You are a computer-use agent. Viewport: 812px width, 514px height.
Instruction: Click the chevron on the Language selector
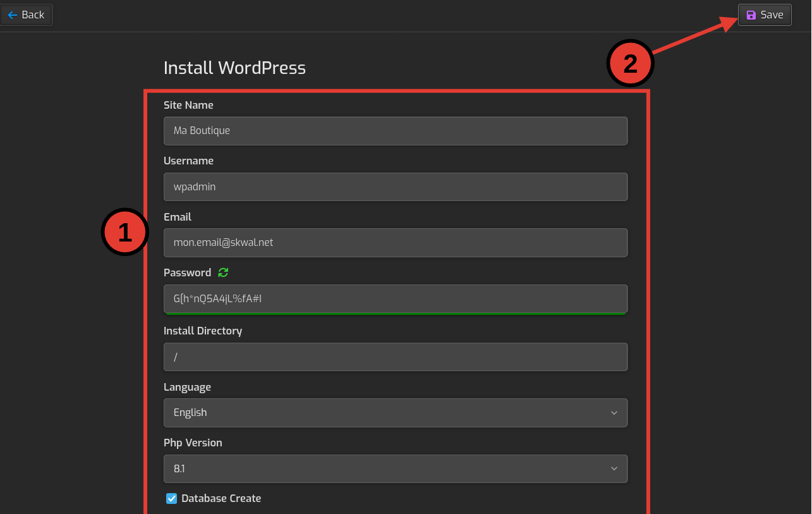(614, 413)
